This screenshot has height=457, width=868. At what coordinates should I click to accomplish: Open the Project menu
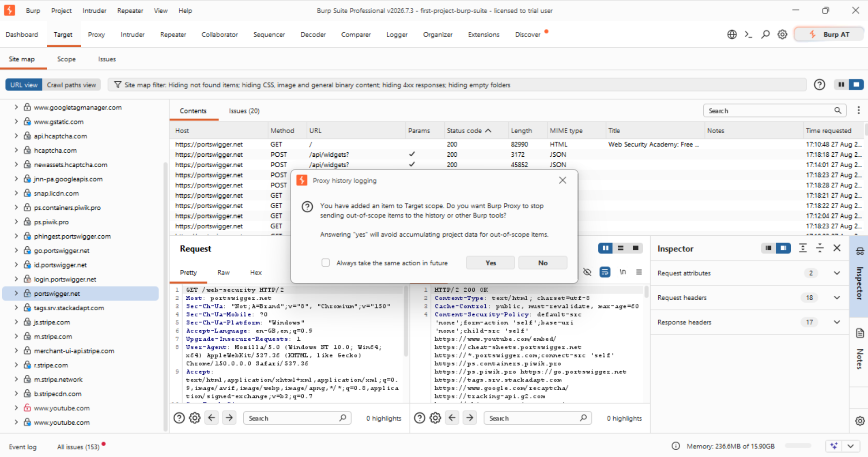tap(61, 10)
